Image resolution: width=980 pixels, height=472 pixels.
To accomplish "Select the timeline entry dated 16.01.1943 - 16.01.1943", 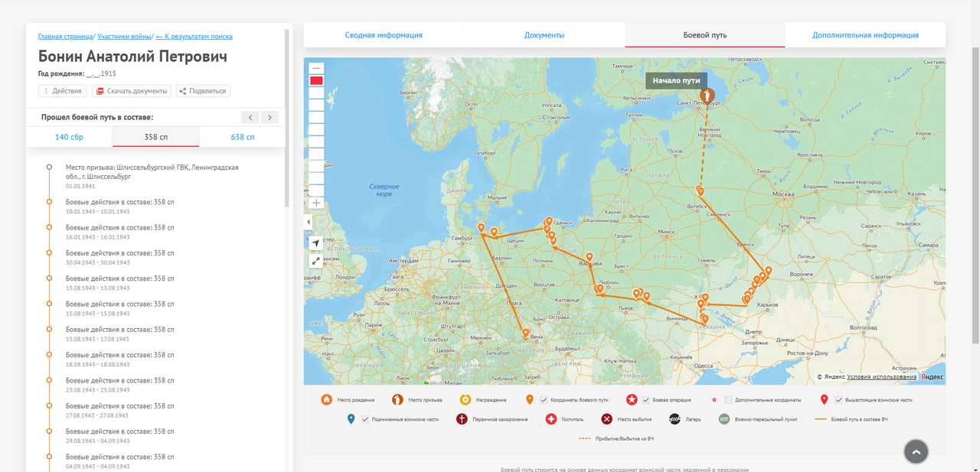I will [x=119, y=232].
